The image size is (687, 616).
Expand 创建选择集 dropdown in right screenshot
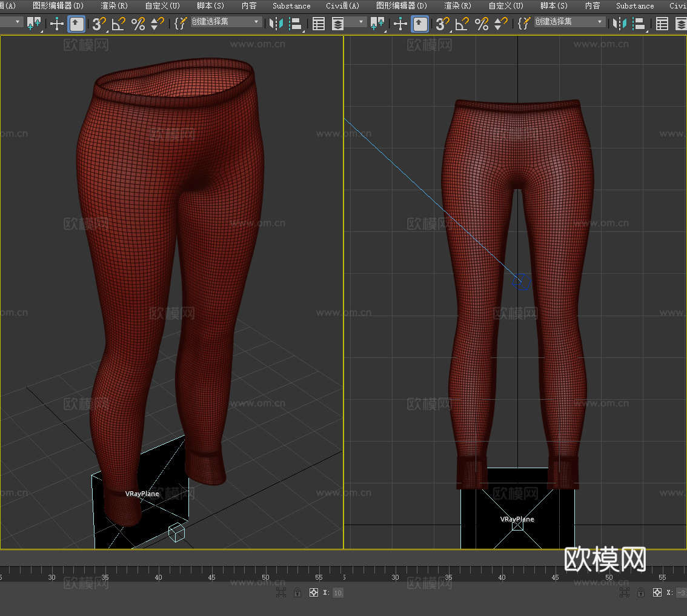(599, 21)
